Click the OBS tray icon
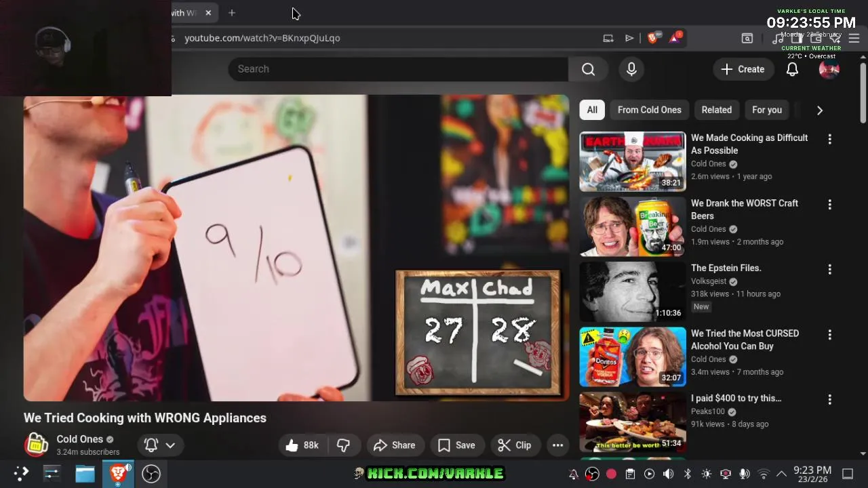This screenshot has width=868, height=488. coord(592,474)
